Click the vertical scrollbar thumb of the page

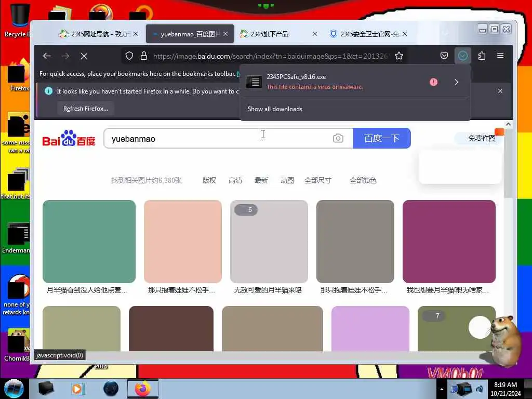pyautogui.click(x=508, y=163)
